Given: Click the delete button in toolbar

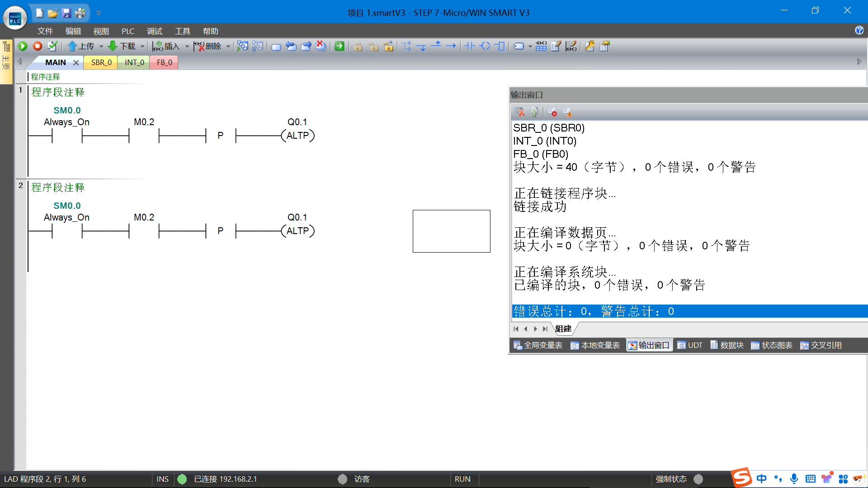Looking at the screenshot, I should tap(208, 46).
